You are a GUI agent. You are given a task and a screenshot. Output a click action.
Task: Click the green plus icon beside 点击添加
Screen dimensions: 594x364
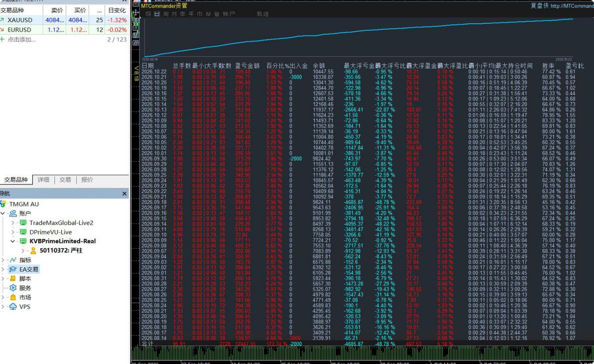(2, 40)
